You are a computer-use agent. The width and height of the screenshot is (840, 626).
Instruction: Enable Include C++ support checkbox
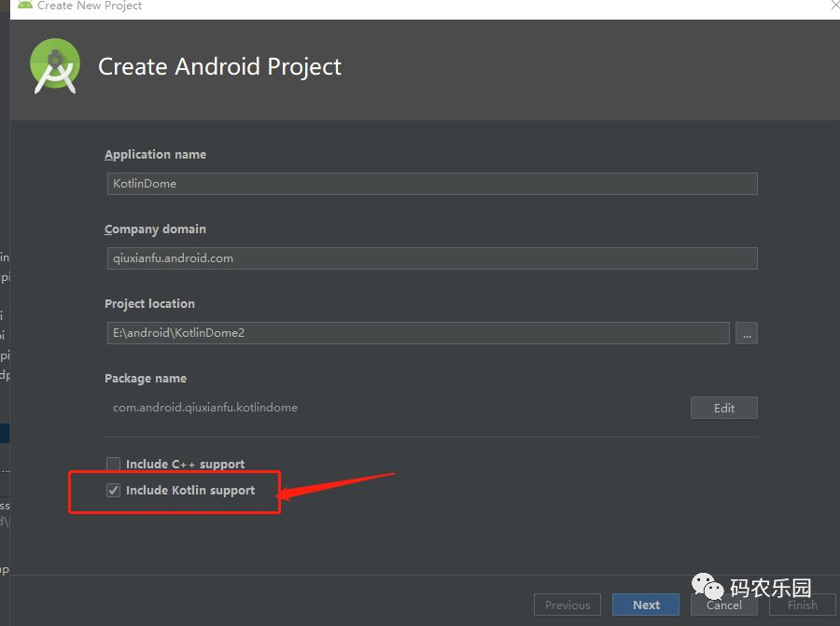[x=113, y=464]
